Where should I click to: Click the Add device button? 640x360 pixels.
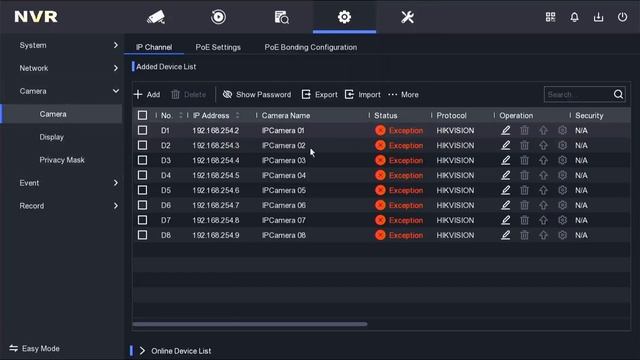pyautogui.click(x=147, y=94)
